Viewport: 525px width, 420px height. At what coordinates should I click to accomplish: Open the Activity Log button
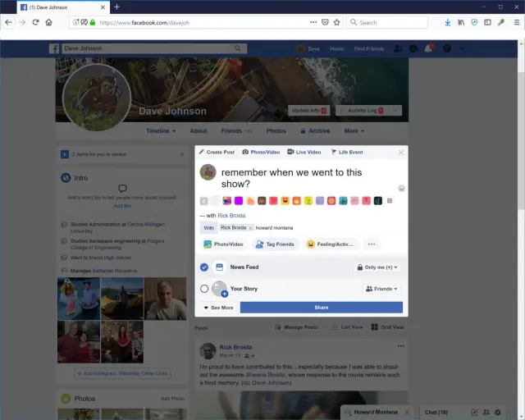coord(362,110)
